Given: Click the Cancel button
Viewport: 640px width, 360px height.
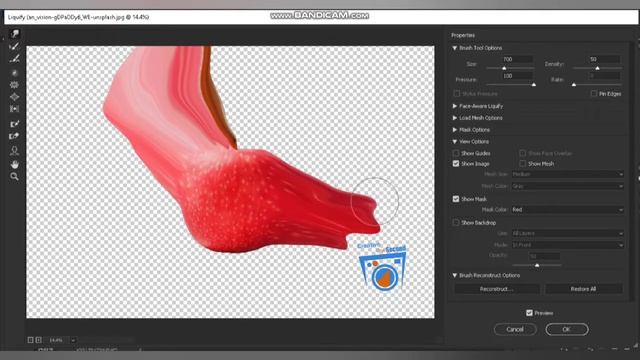Looking at the screenshot, I should click(515, 329).
